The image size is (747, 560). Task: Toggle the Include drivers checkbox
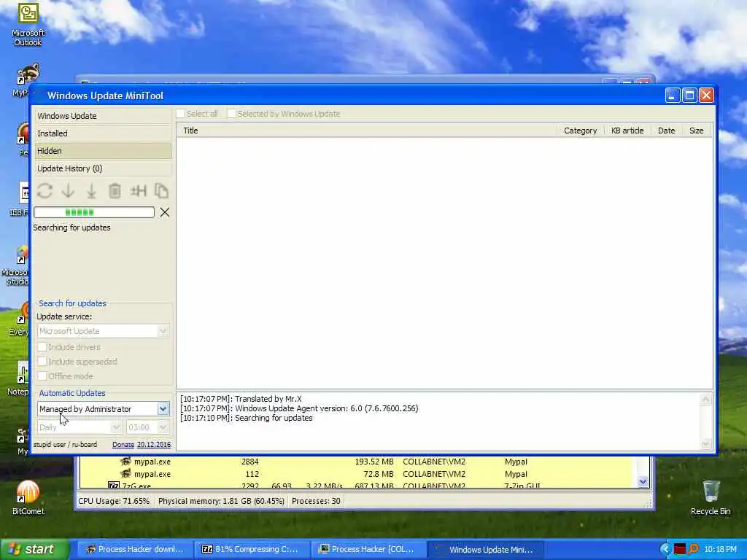point(42,347)
